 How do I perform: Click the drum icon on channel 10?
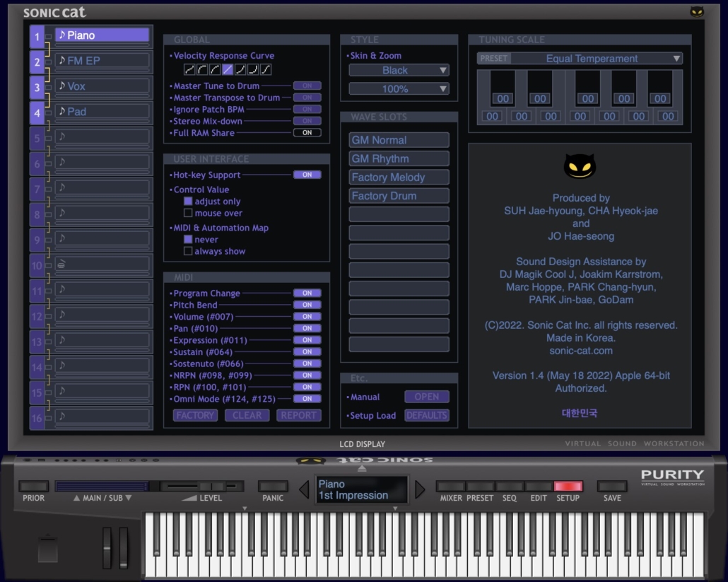61,266
